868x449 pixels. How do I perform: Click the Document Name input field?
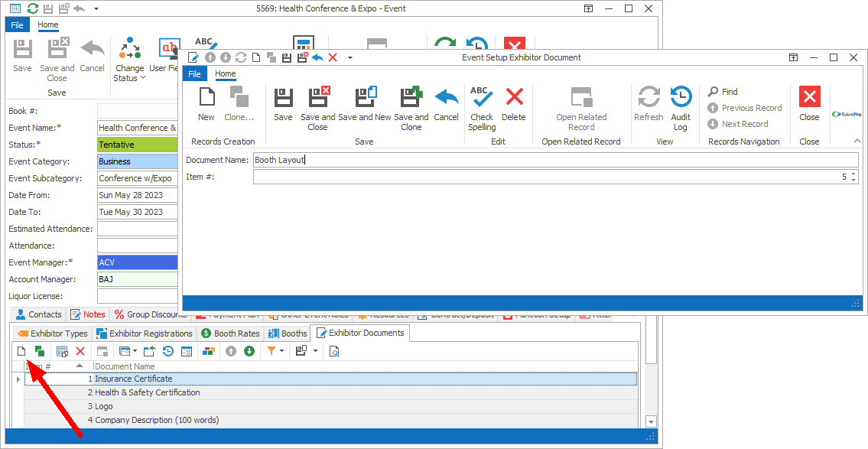[x=556, y=160]
